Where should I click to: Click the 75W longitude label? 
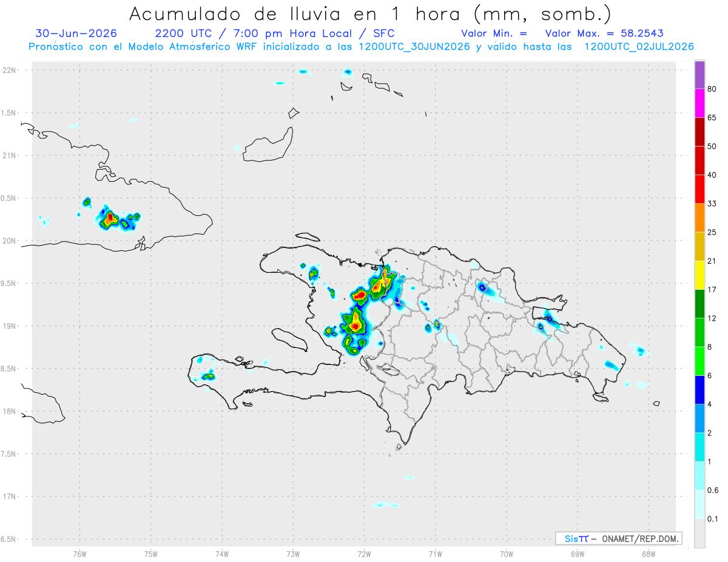click(151, 554)
